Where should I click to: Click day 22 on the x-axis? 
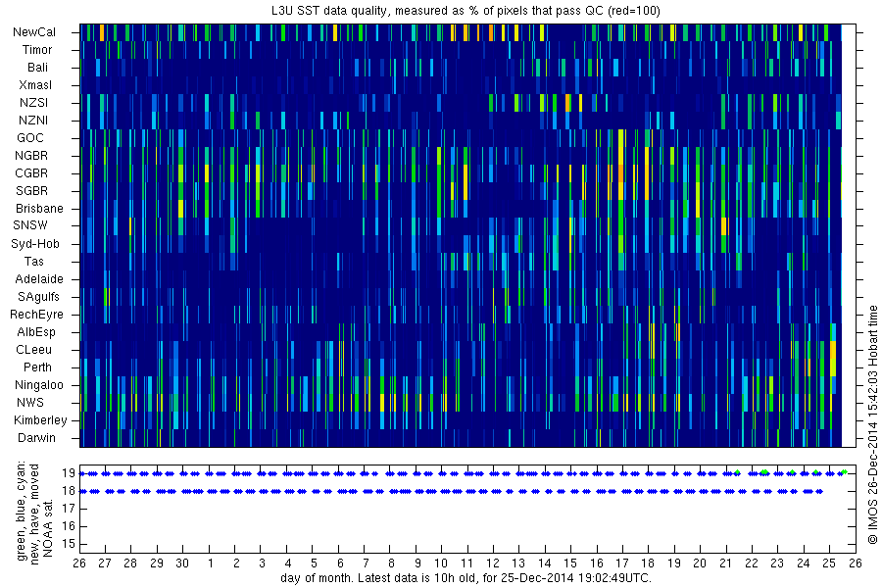coord(752,563)
